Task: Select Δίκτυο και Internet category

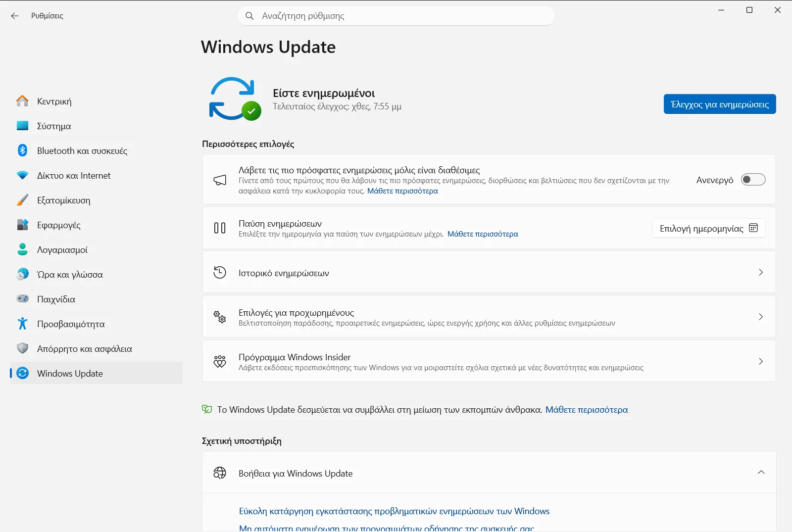Action: tap(96, 175)
